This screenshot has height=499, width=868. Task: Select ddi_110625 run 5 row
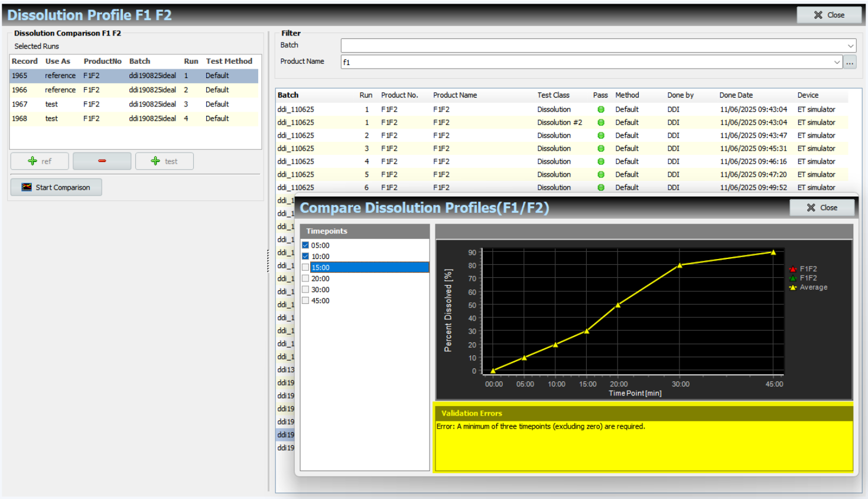(x=561, y=174)
